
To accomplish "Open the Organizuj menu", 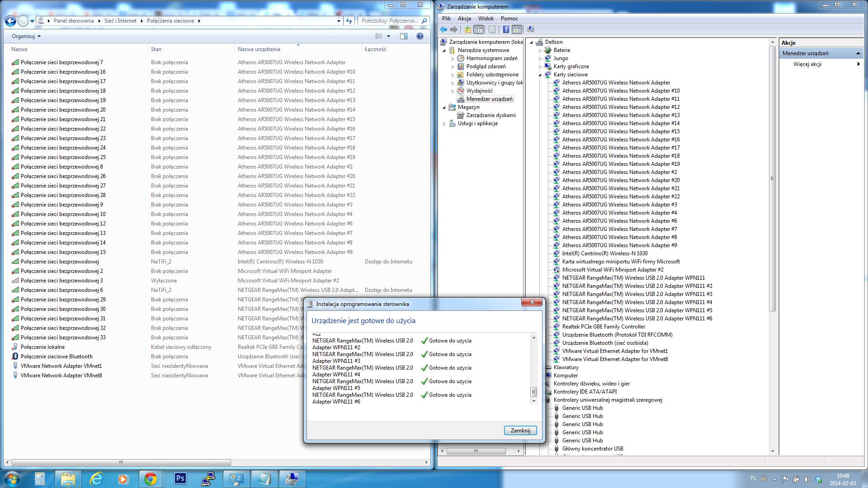I will coord(26,36).
